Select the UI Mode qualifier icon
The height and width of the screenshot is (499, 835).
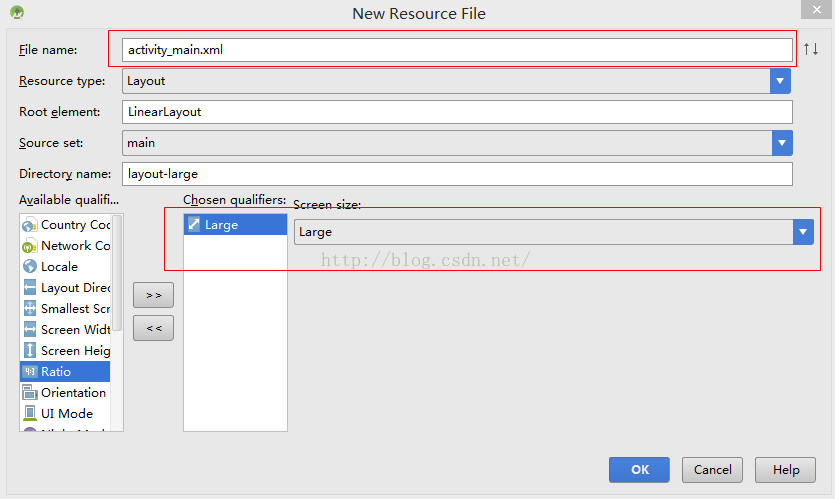tap(29, 414)
